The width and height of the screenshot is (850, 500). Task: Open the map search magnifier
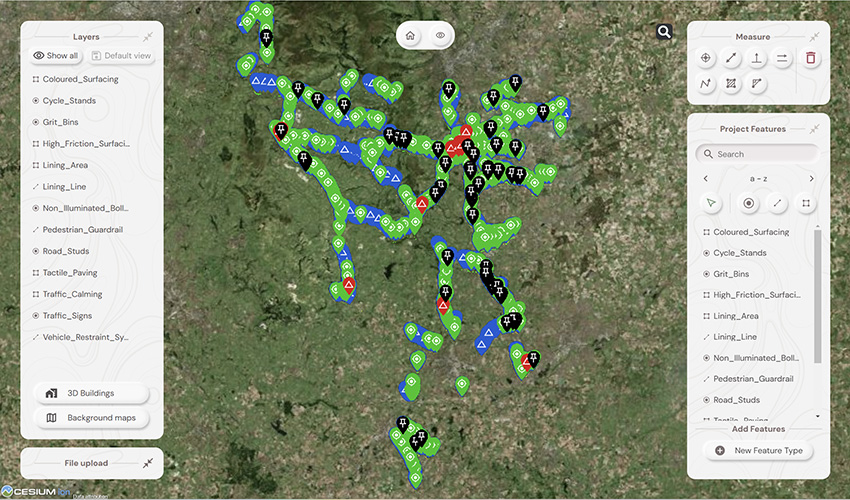664,32
